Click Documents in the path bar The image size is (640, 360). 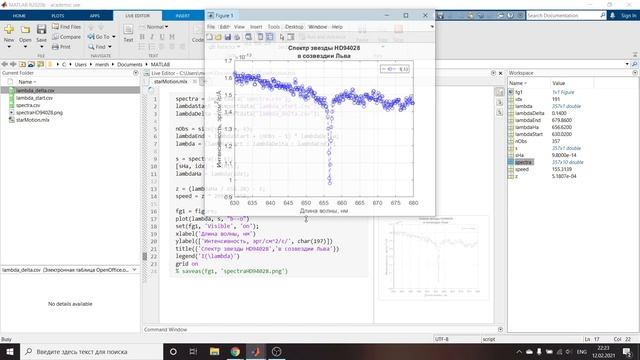pos(129,64)
